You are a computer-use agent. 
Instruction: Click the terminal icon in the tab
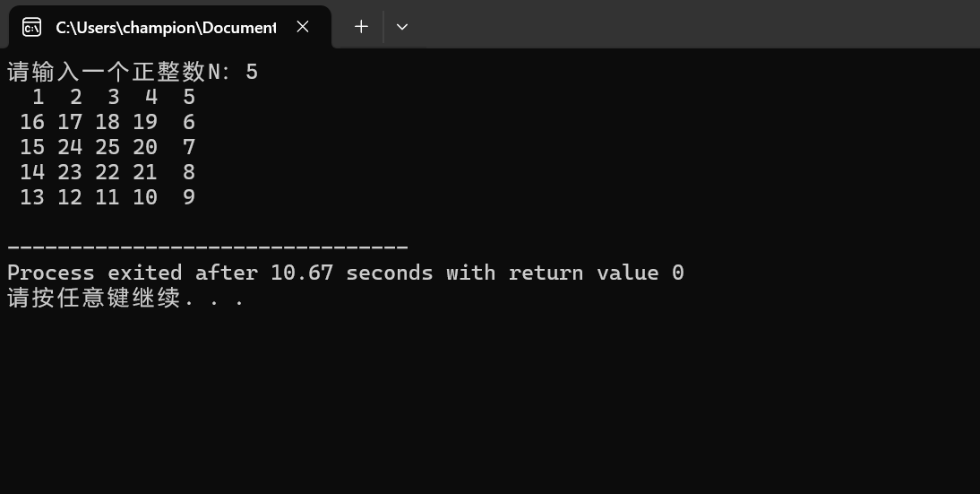(31, 27)
